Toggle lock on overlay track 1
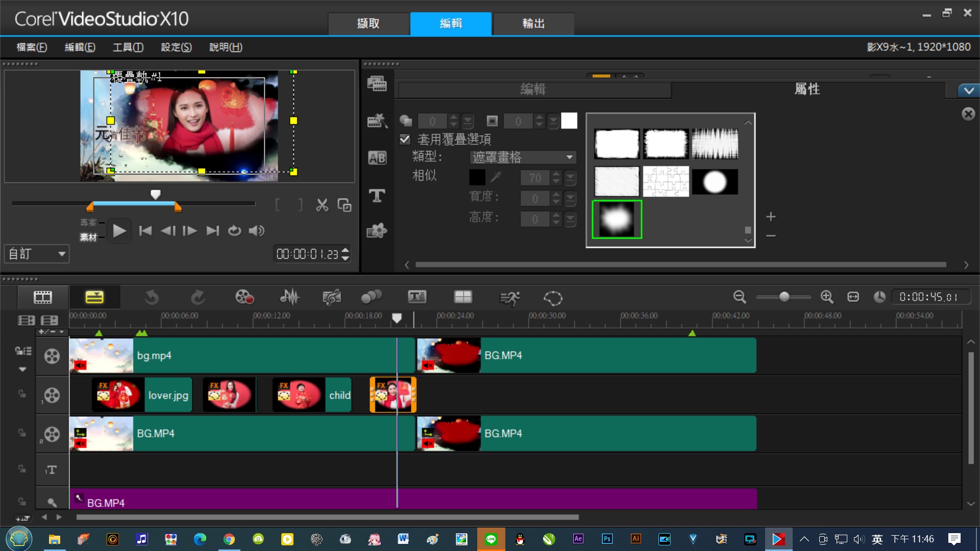This screenshot has height=551, width=980. click(x=22, y=393)
